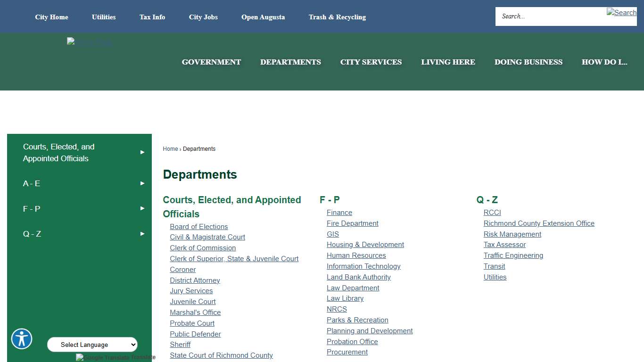This screenshot has width=644, height=362.
Task: Expand "Courts, Elected, and Appointed Officials" sidebar entry
Action: (79, 153)
